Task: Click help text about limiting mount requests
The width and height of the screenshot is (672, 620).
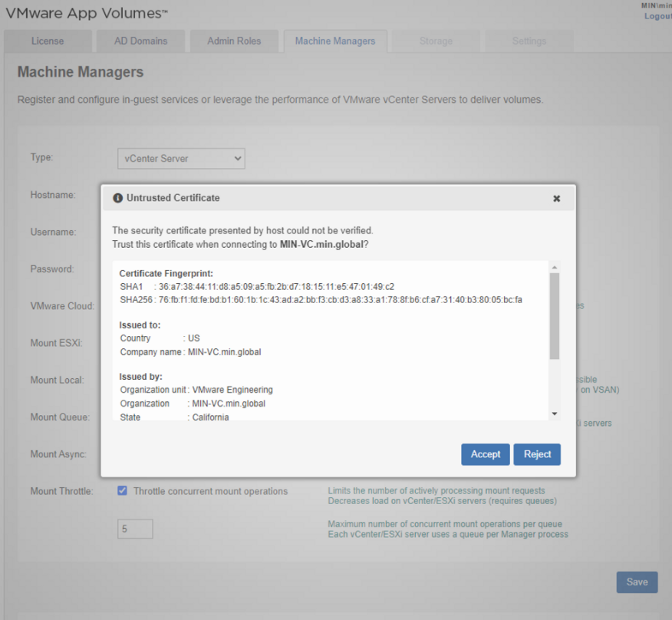Action: (443, 496)
